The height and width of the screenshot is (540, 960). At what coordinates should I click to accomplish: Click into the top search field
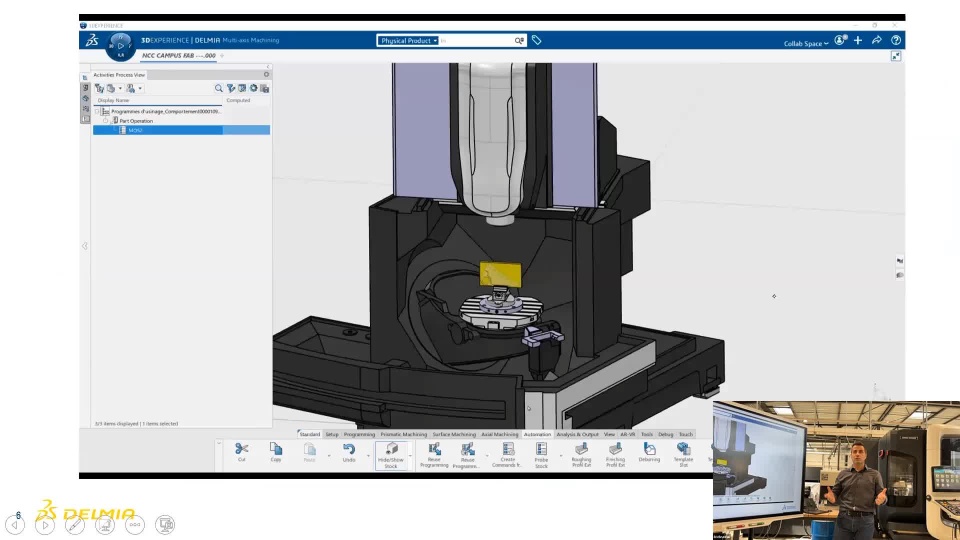tap(476, 40)
